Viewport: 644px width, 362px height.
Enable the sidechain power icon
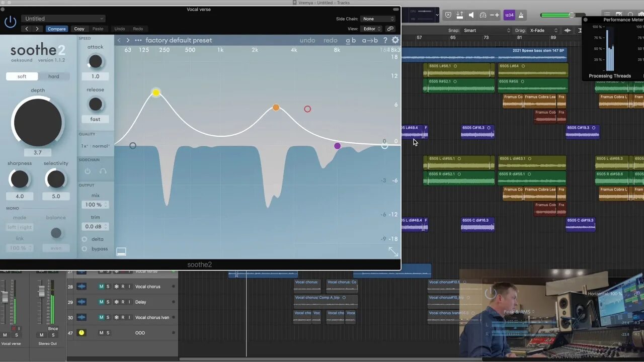[x=88, y=171]
